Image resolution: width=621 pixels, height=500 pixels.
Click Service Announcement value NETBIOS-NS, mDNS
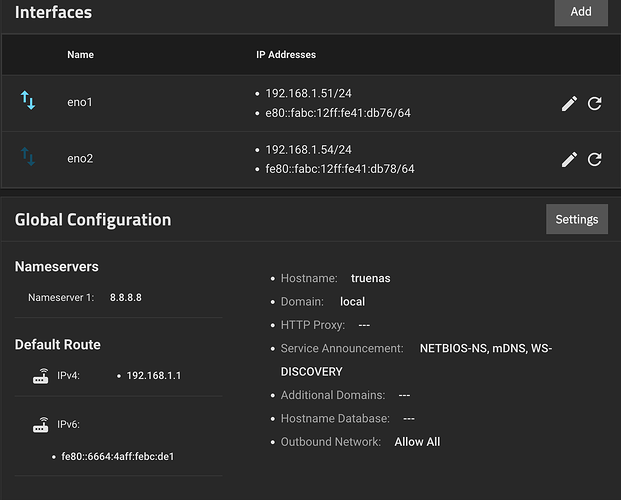[x=473, y=349]
